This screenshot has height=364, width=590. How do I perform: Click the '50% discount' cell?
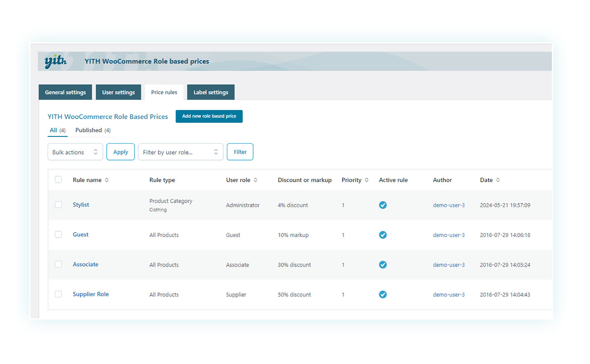295,295
